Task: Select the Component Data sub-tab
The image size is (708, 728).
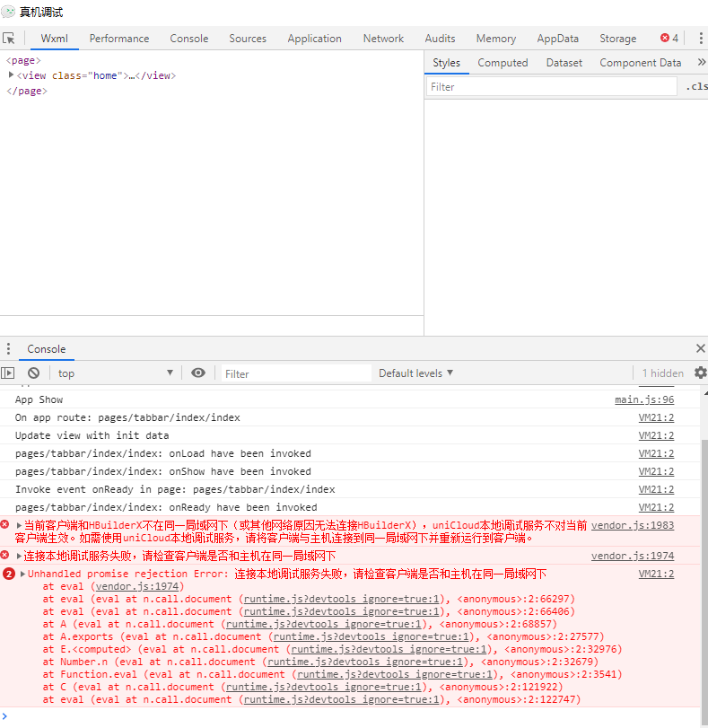Action: tap(640, 63)
